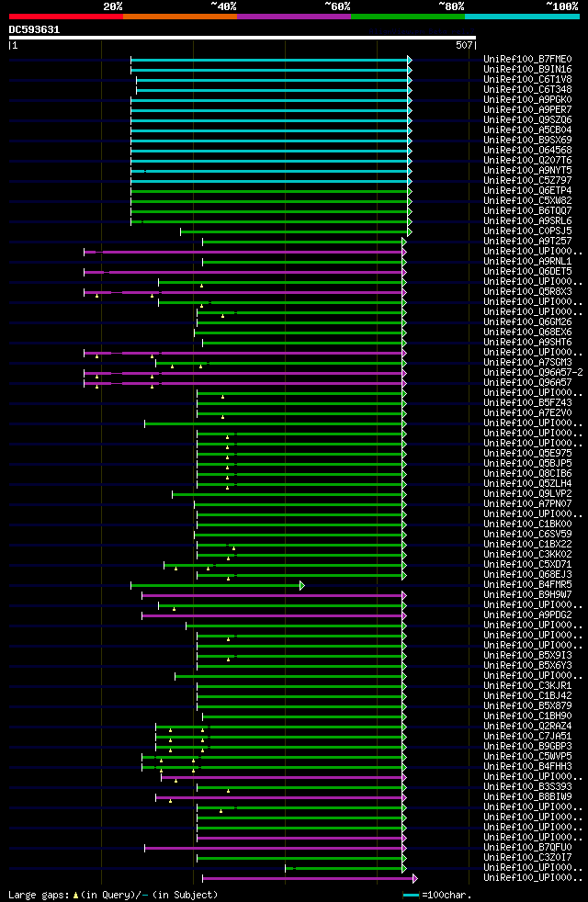Select the UniRef100_Q68EJ3 label
This screenshot has width=588, height=902.
tap(527, 575)
